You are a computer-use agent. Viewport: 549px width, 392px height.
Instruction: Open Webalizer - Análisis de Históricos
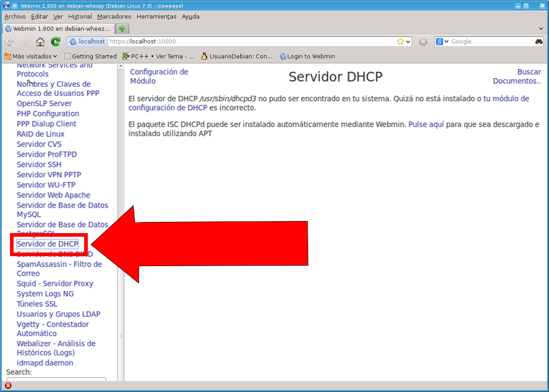tap(56, 348)
